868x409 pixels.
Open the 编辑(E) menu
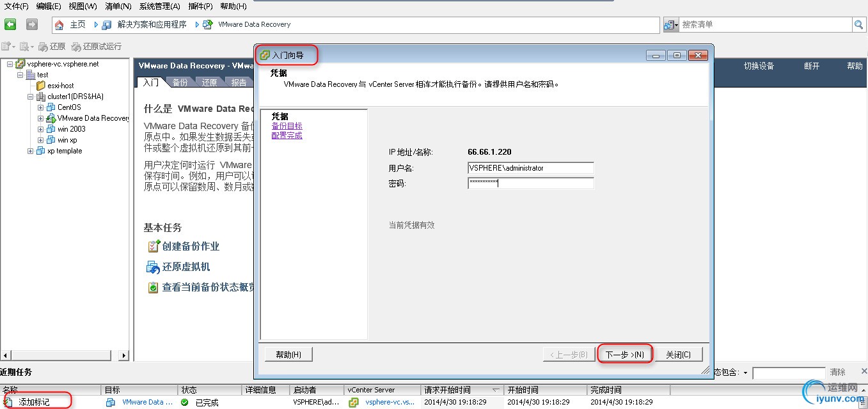[x=49, y=6]
